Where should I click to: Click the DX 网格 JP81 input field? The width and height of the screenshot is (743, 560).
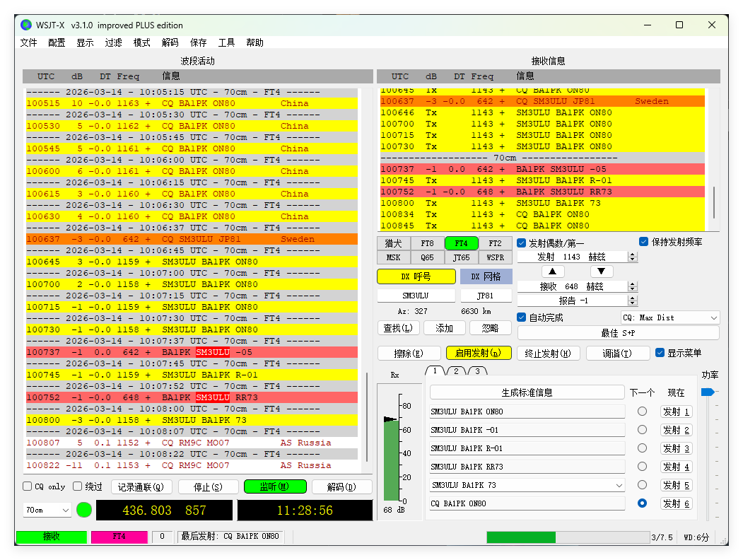[x=485, y=296]
